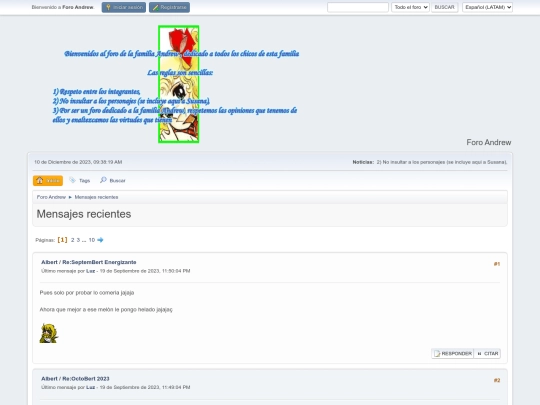The height and width of the screenshot is (405, 540).
Task: Click the Candy banner image
Action: [179, 84]
